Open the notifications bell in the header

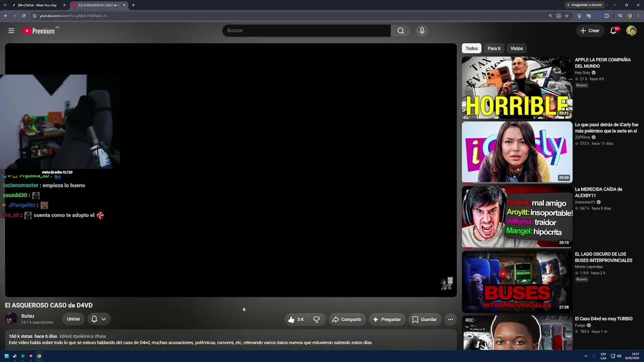(613, 31)
